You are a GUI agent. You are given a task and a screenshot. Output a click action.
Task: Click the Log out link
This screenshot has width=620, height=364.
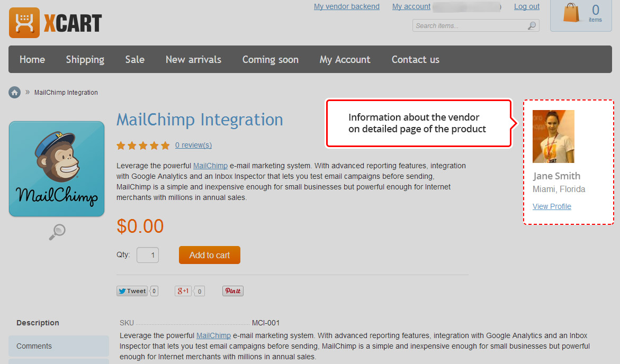point(527,6)
